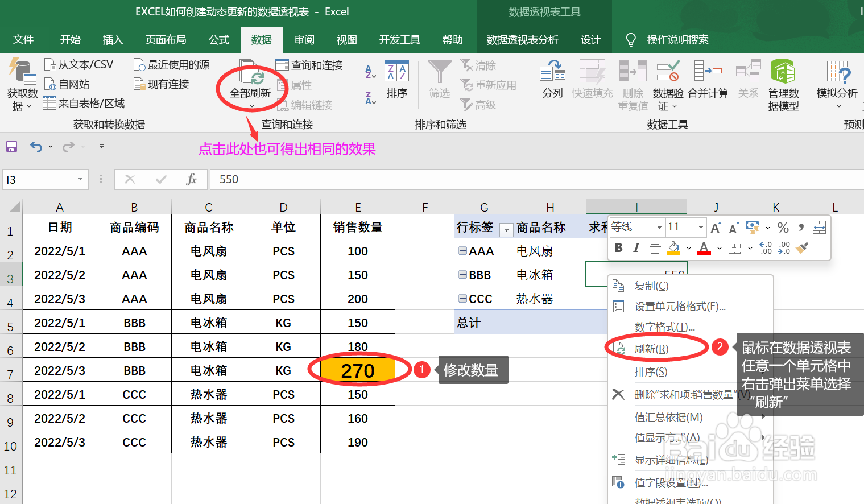Choose 设置单元格格式 in the context menu
The width and height of the screenshot is (864, 504).
click(691, 307)
